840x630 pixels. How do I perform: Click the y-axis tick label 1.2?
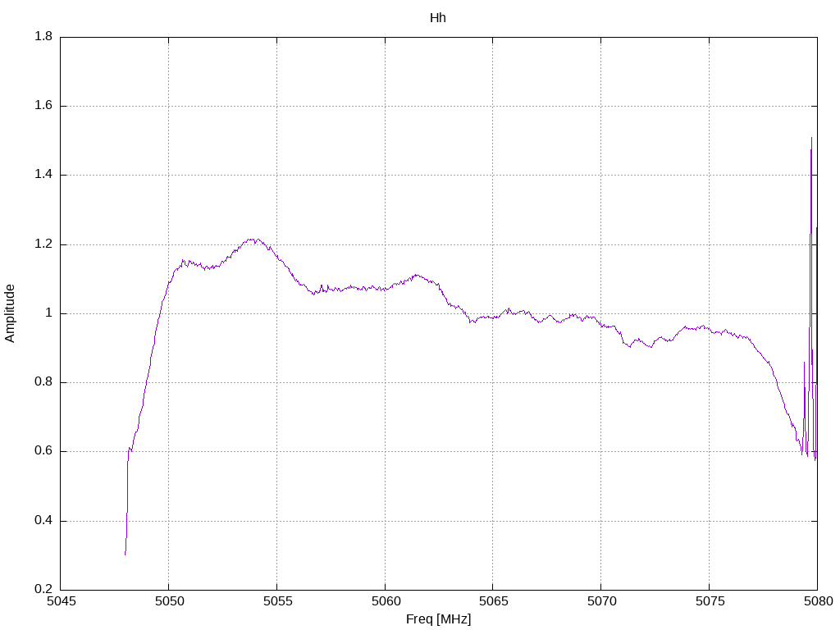pyautogui.click(x=43, y=244)
